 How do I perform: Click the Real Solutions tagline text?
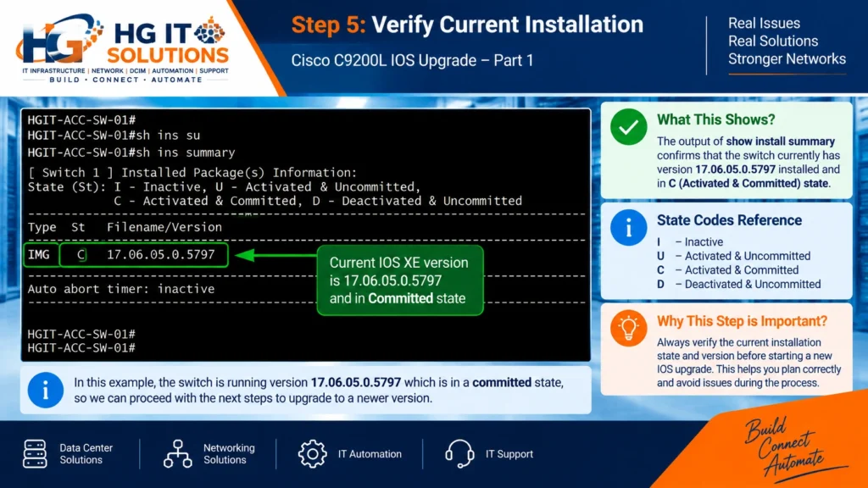point(773,41)
